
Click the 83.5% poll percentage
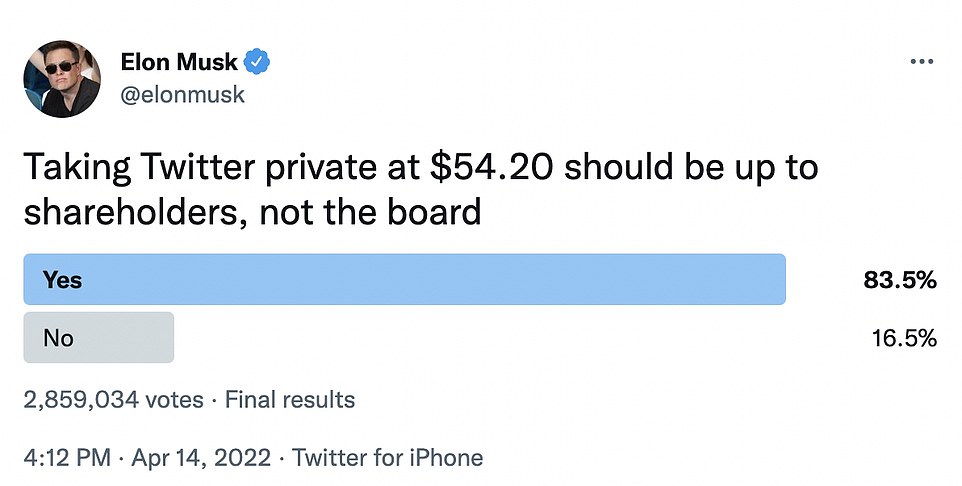[x=899, y=280]
